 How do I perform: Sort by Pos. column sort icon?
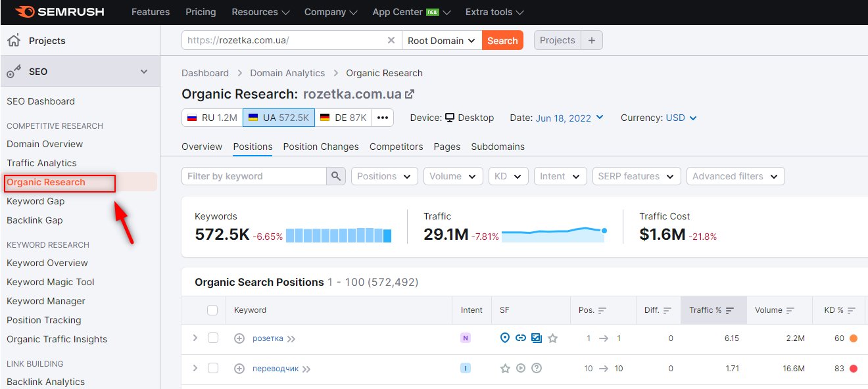(602, 310)
